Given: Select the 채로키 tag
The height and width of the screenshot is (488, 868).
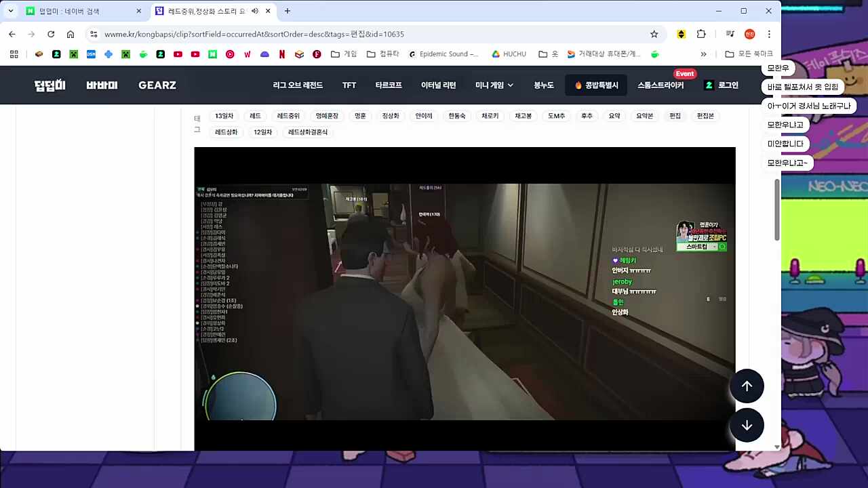Looking at the screenshot, I should (490, 116).
